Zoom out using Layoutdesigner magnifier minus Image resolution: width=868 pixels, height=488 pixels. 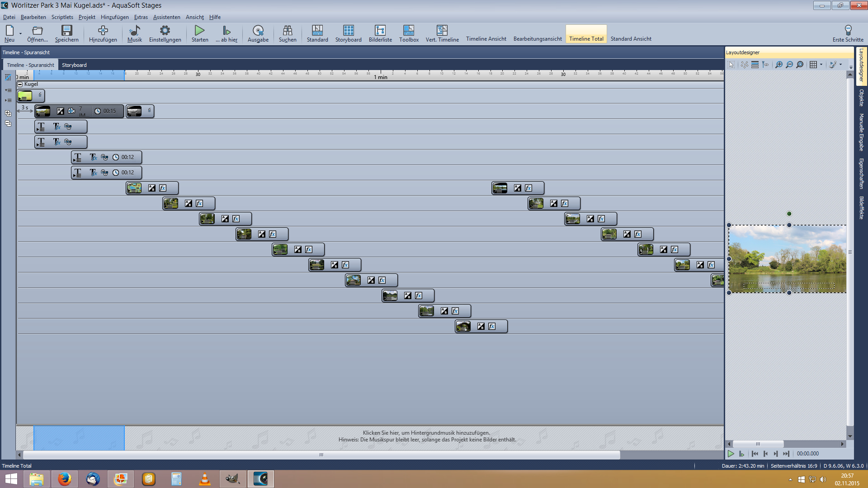pos(789,65)
